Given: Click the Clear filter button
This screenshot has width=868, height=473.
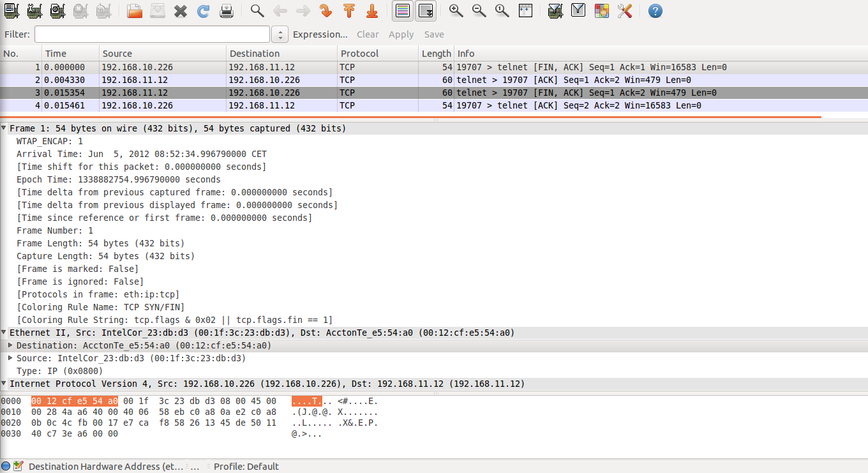Looking at the screenshot, I should coord(368,34).
